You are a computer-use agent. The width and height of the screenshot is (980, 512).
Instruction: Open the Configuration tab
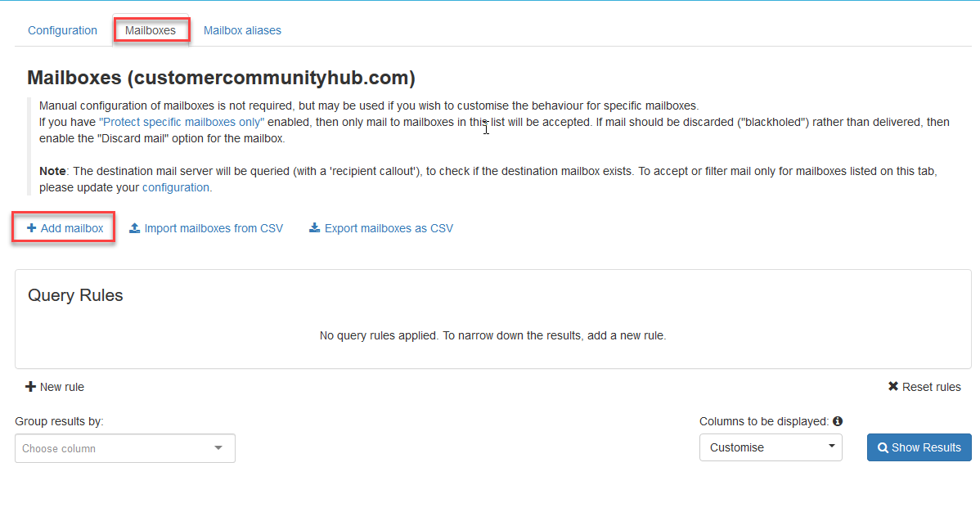(62, 30)
